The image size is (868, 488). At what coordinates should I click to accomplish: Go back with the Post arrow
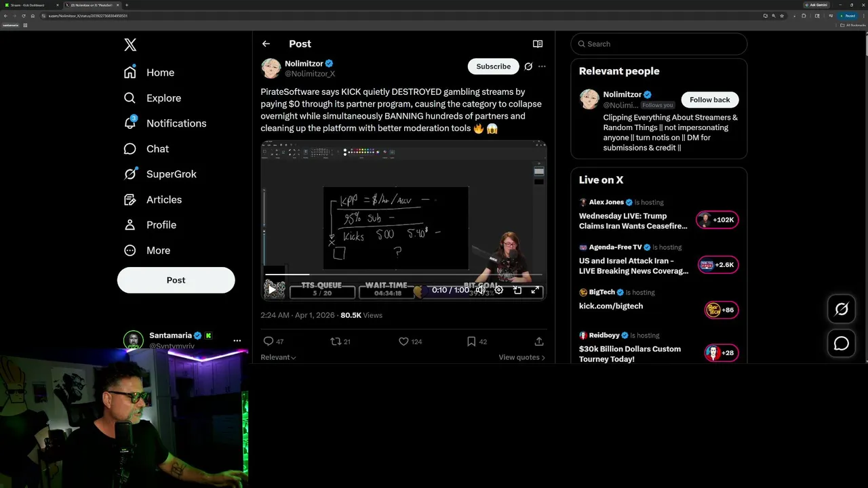coord(266,43)
